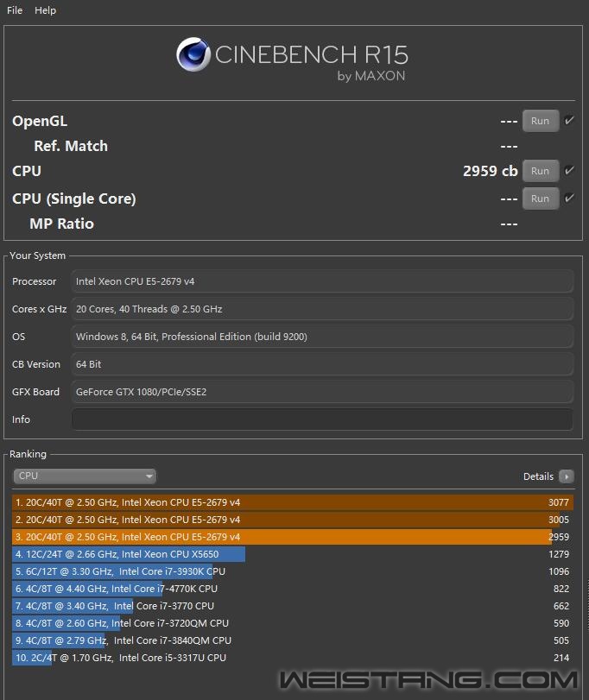Click the Details arrow icon
The width and height of the screenshot is (589, 700).
click(x=566, y=476)
